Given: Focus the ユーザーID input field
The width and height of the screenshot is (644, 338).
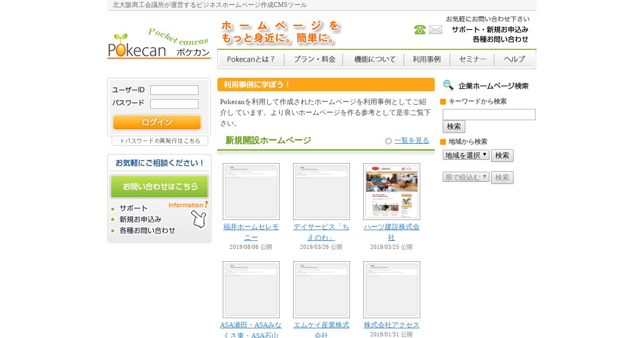Looking at the screenshot, I should pos(174,90).
